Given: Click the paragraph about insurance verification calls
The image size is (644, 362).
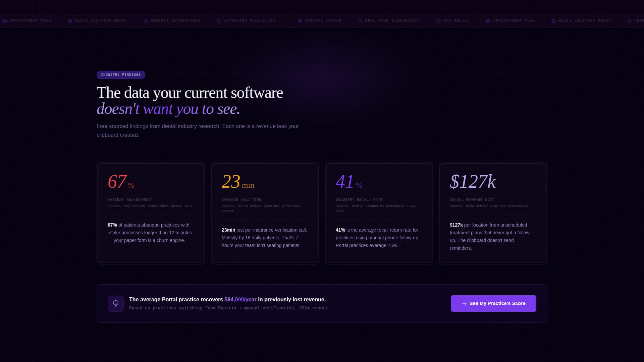Looking at the screenshot, I should pyautogui.click(x=264, y=238).
